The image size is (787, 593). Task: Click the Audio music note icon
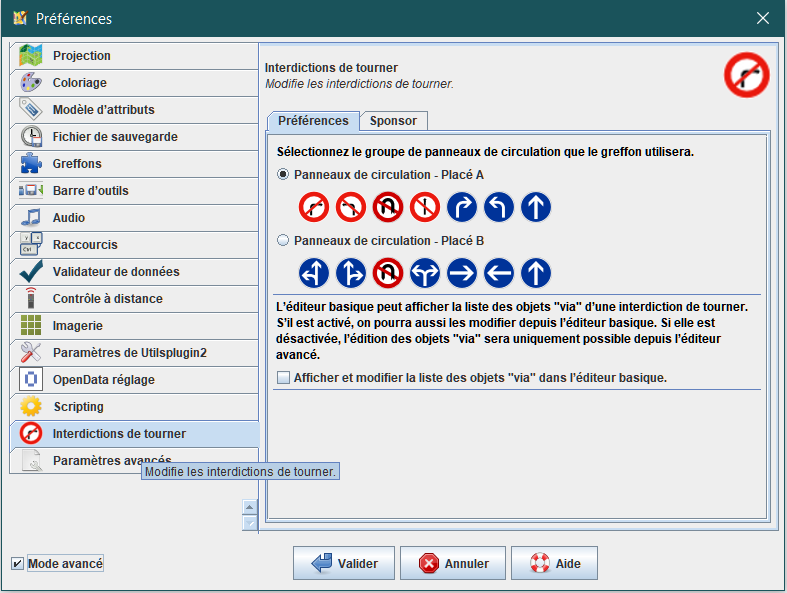(x=31, y=217)
